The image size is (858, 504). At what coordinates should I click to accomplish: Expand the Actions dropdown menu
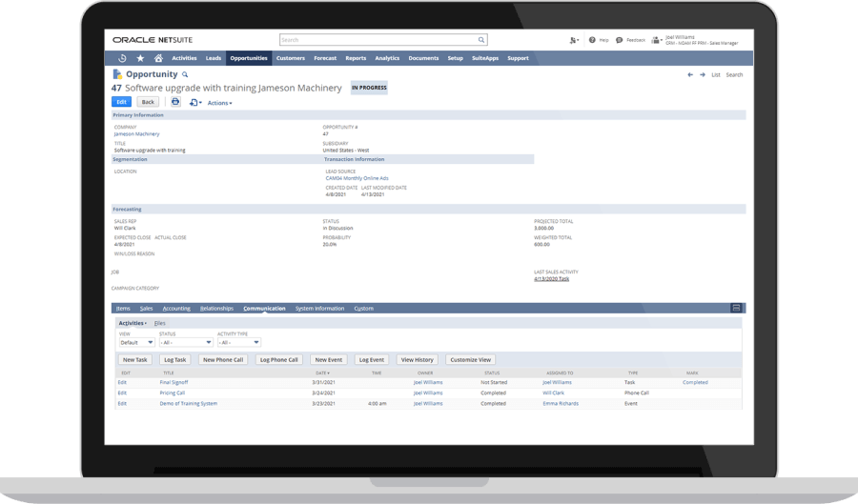[x=219, y=103]
